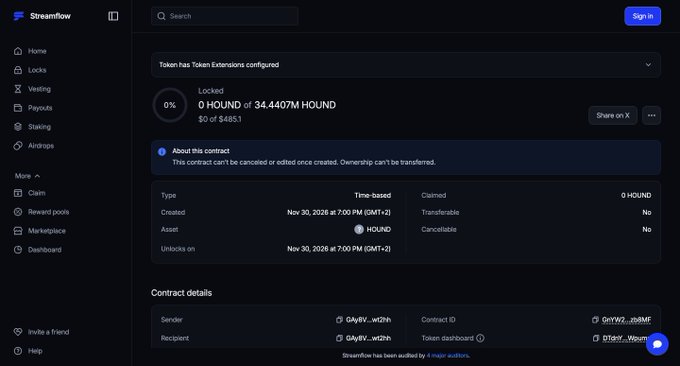Collapse the More section in sidebar
The image size is (680, 366).
27,176
